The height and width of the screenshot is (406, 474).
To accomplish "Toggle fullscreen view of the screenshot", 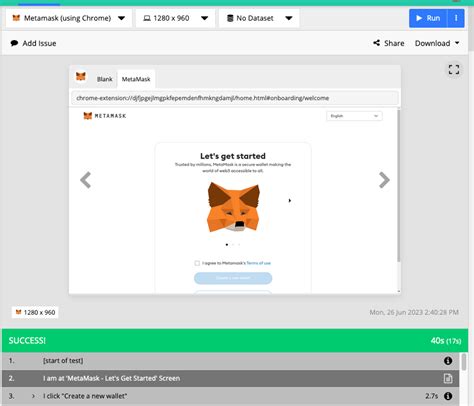I will 454,70.
